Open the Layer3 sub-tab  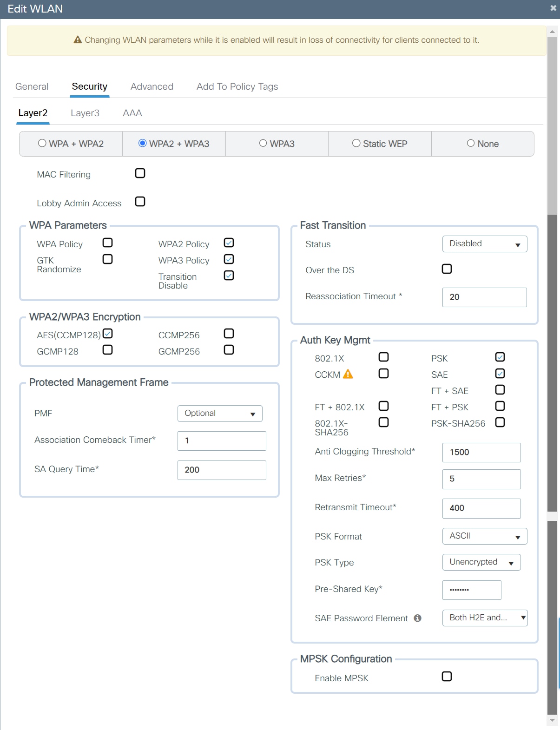(x=85, y=113)
